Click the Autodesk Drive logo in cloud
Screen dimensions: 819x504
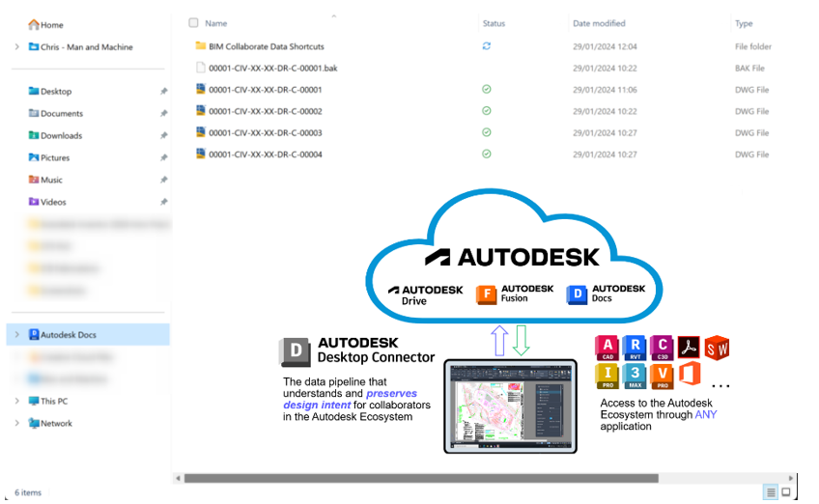click(425, 295)
